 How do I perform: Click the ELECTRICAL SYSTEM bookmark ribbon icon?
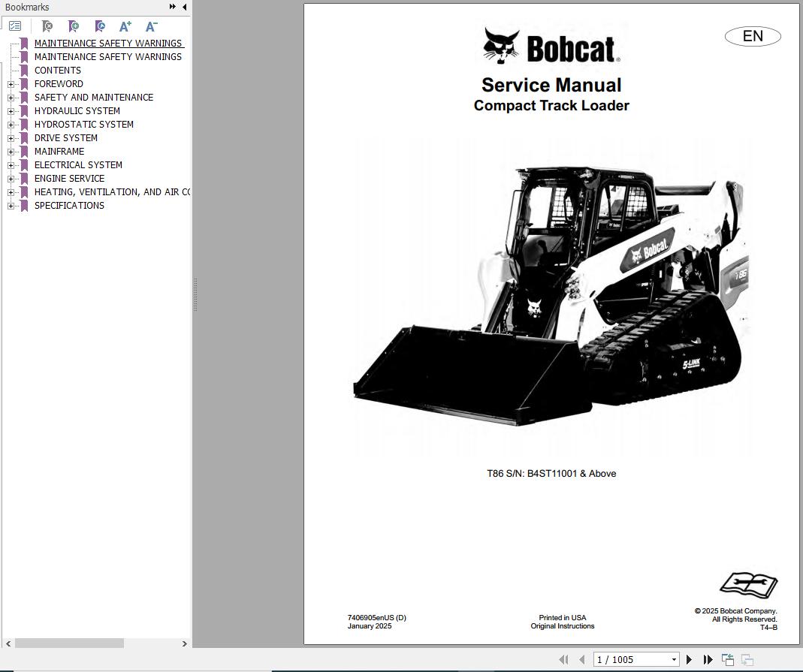(x=24, y=165)
